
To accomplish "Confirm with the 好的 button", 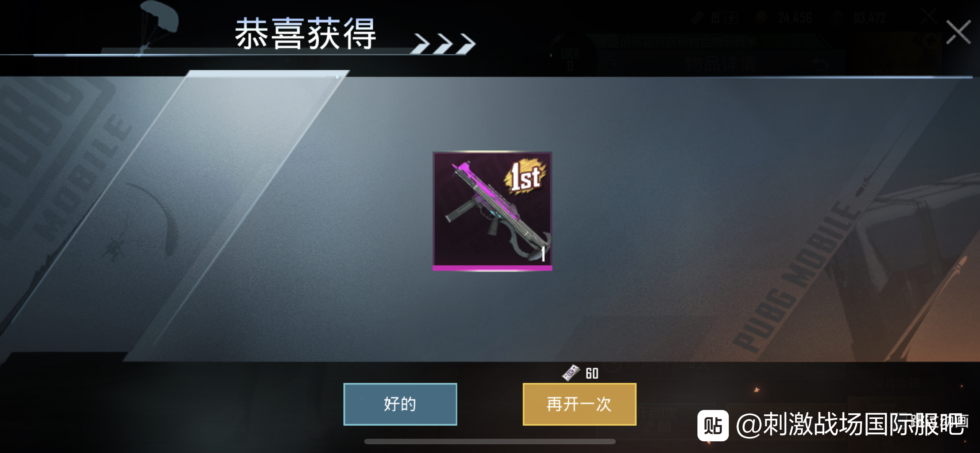I will [400, 404].
